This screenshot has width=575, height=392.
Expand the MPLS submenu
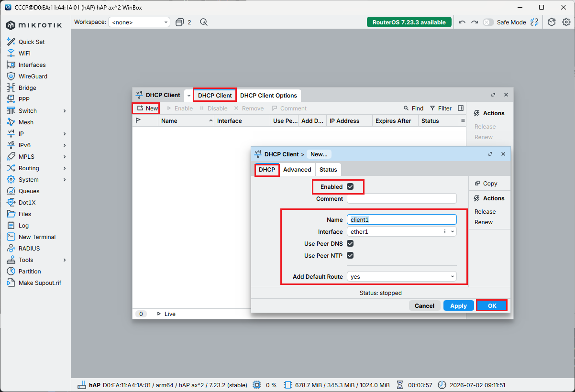coord(65,156)
